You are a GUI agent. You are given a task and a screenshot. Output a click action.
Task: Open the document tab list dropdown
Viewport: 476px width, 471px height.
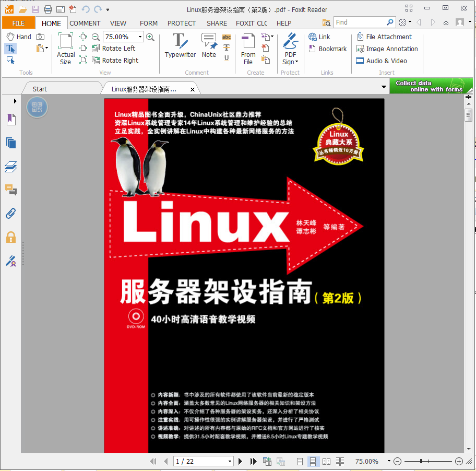(384, 87)
